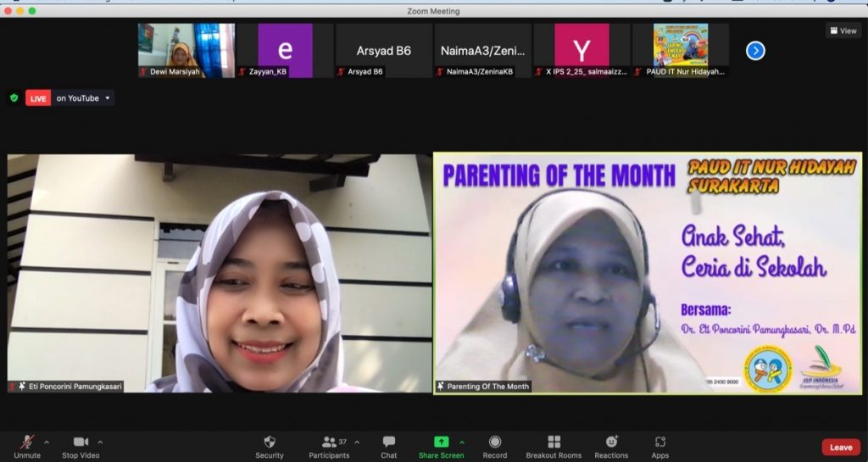868x462 pixels.
Task: Click the red LIVE badge
Action: point(38,98)
